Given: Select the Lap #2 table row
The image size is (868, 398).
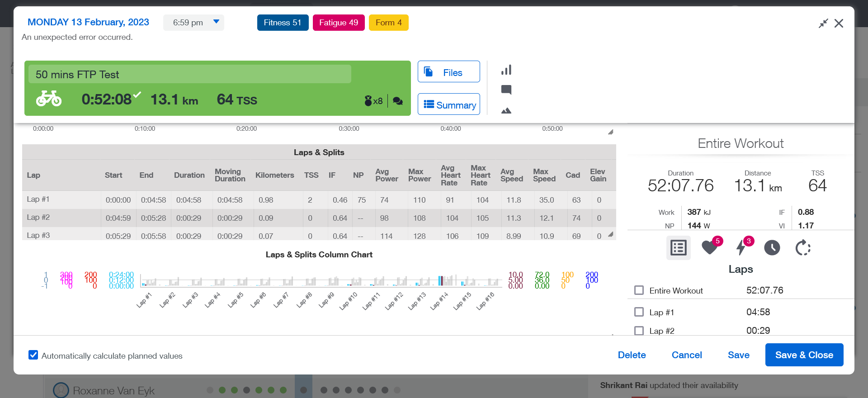Looking at the screenshot, I should coord(319,218).
